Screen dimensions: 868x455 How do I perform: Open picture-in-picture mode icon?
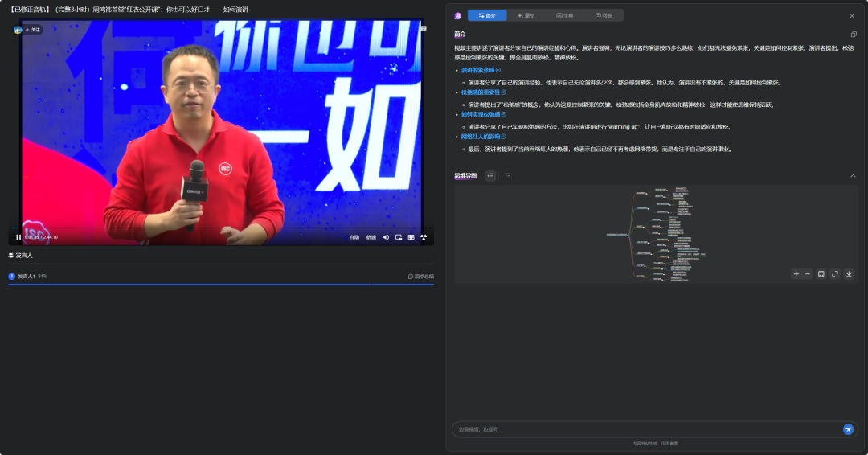[x=399, y=237]
